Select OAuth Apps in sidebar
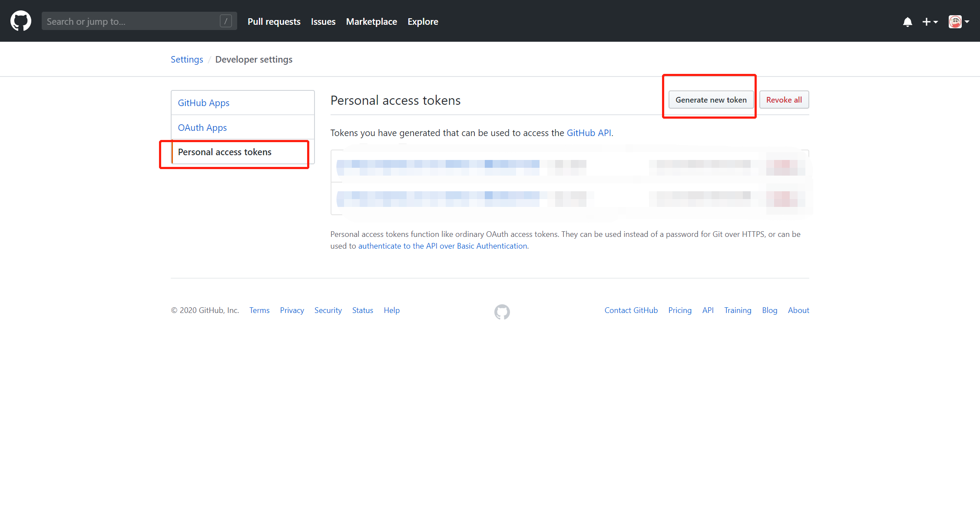Viewport: 980px width, 529px height. coord(202,128)
